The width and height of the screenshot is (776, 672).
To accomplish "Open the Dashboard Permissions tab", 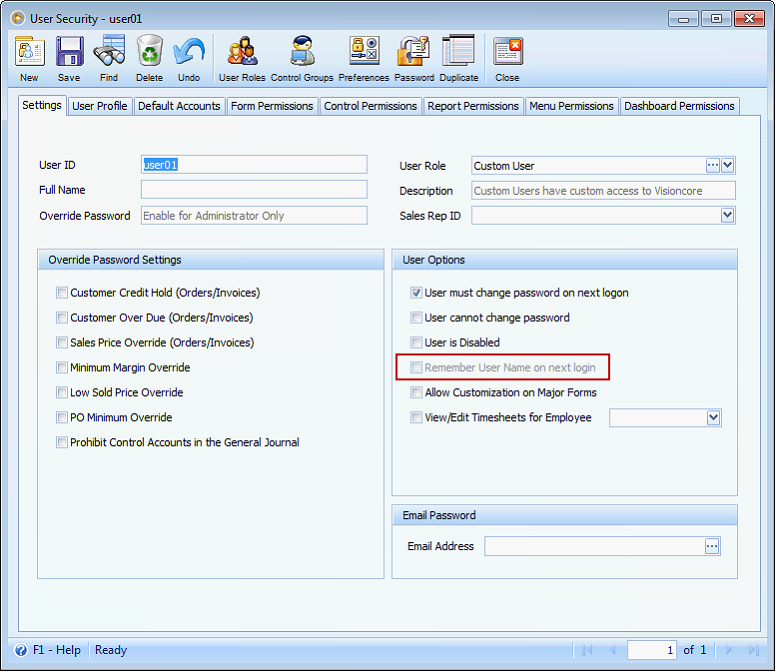I will coord(679,106).
